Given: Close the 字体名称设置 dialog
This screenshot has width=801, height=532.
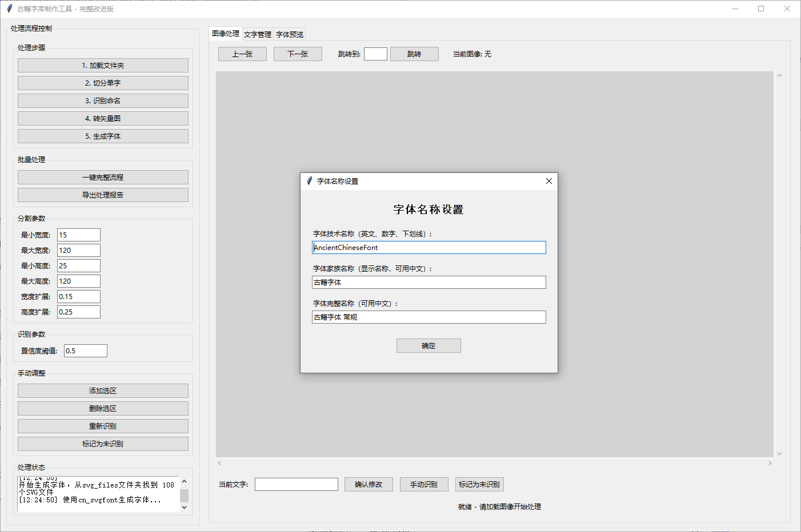Looking at the screenshot, I should 549,181.
